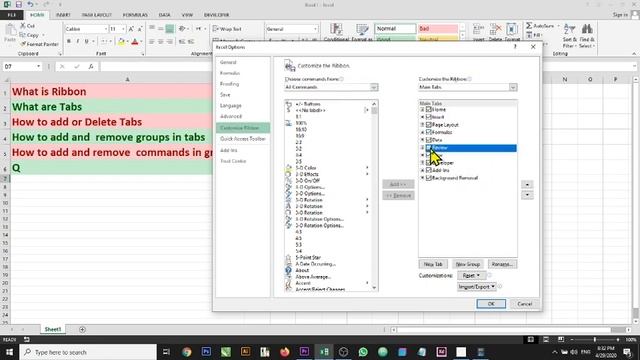Image resolution: width=640 pixels, height=360 pixels.
Task: Switch to the INSERT ribbon tab
Action: (x=63, y=15)
